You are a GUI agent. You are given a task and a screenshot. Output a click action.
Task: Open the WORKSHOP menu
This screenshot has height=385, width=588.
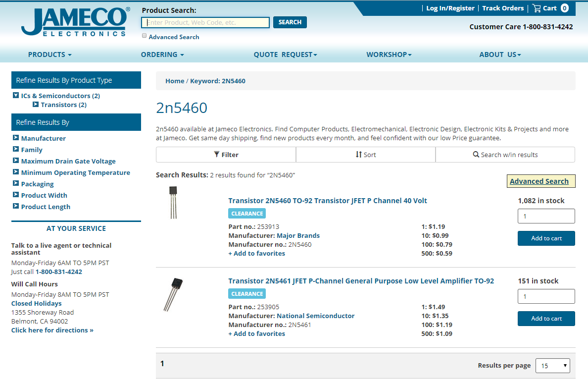click(x=389, y=55)
